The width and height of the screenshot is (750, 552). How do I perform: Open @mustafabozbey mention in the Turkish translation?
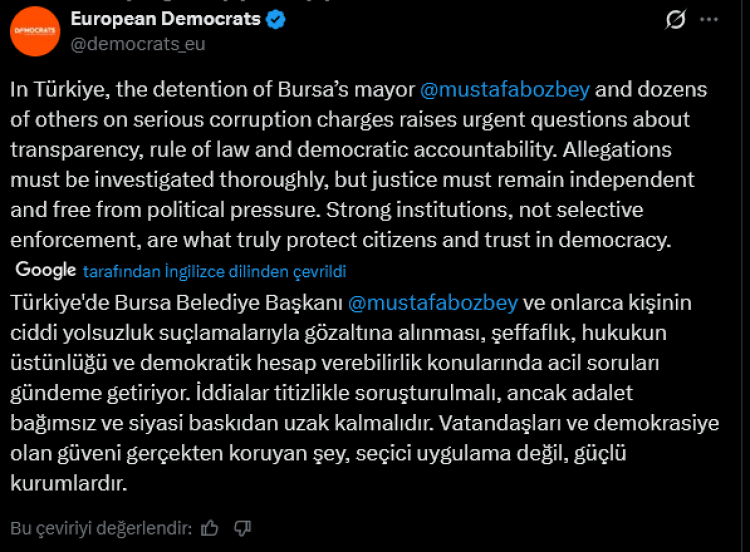coord(432,302)
